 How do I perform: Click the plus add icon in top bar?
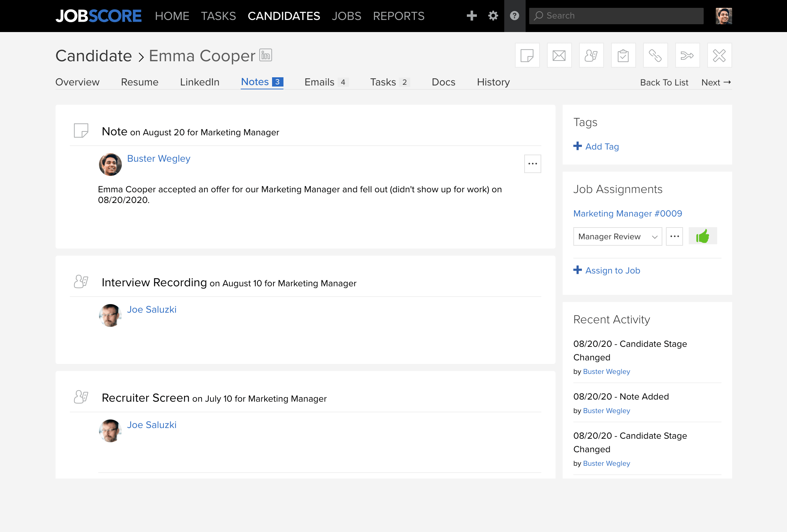point(471,16)
